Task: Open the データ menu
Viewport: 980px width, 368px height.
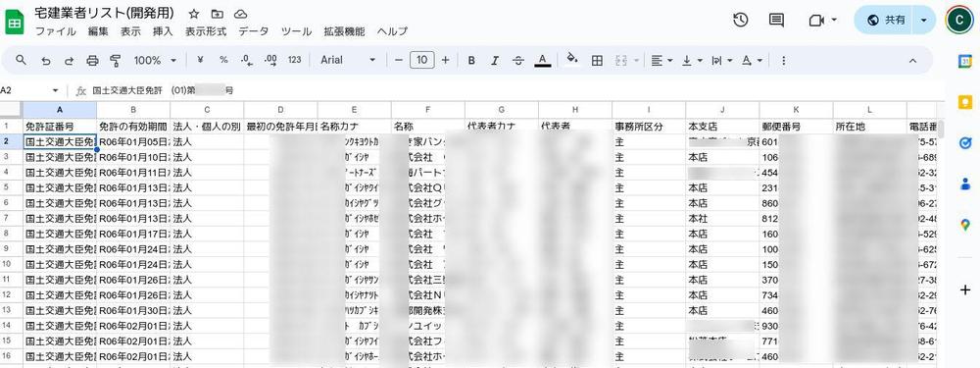Action: click(x=254, y=31)
